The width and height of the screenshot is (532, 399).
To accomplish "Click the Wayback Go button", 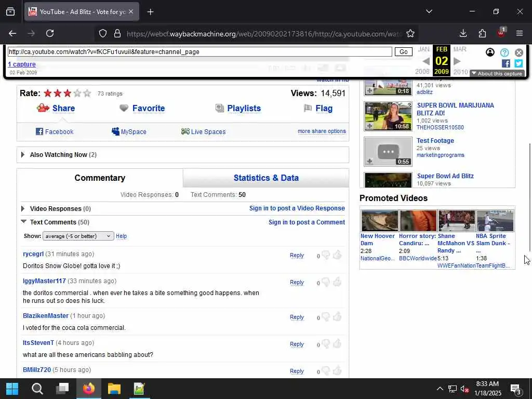I will [x=403, y=52].
